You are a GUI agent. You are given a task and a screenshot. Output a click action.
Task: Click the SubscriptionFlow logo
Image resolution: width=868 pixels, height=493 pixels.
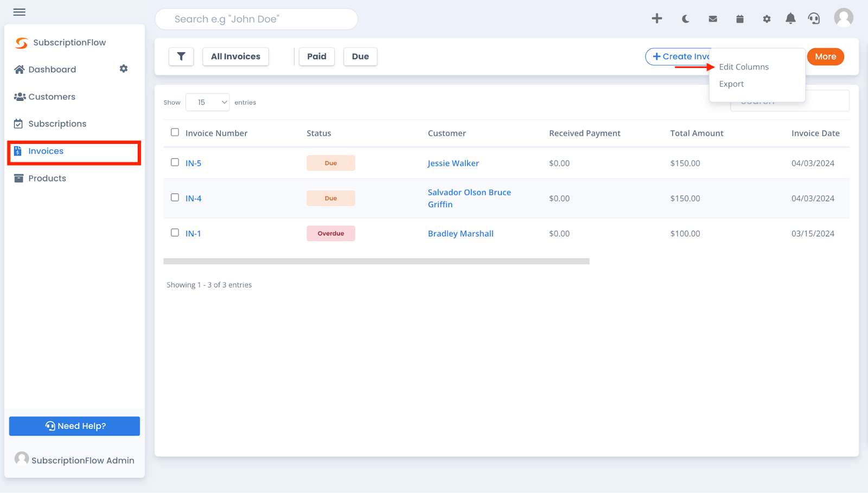point(60,42)
